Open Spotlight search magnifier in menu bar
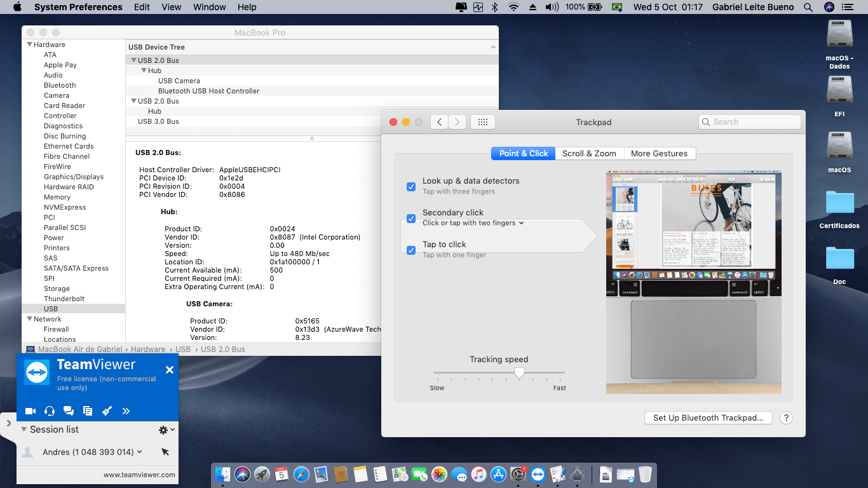 tap(808, 7)
